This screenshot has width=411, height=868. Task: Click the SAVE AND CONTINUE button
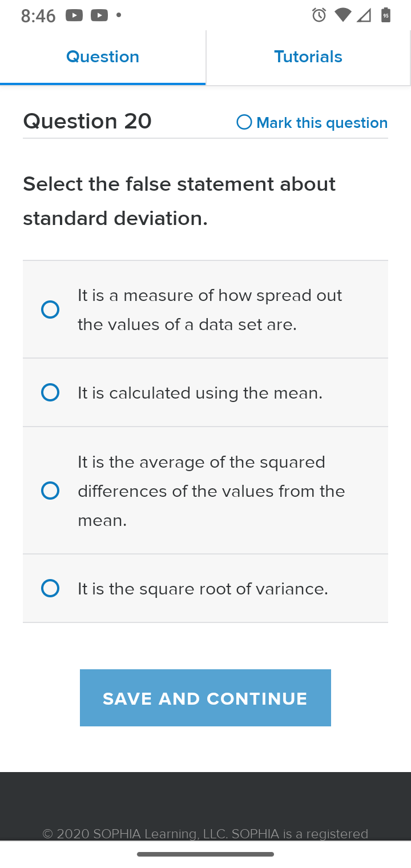pyautogui.click(x=205, y=698)
